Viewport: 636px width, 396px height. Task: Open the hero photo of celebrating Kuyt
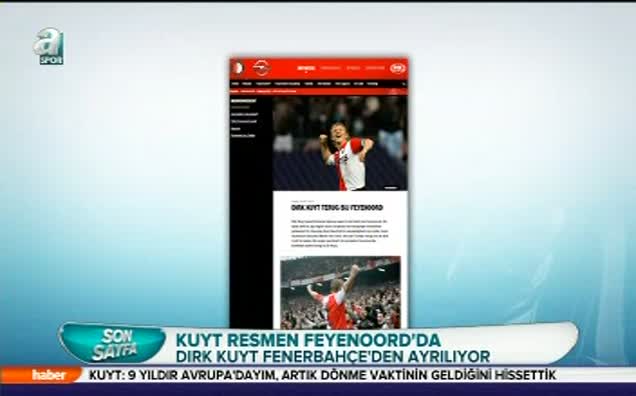[x=340, y=143]
